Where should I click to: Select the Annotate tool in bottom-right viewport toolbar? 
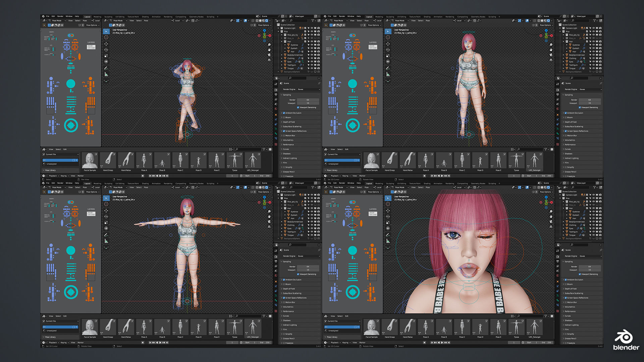click(388, 235)
